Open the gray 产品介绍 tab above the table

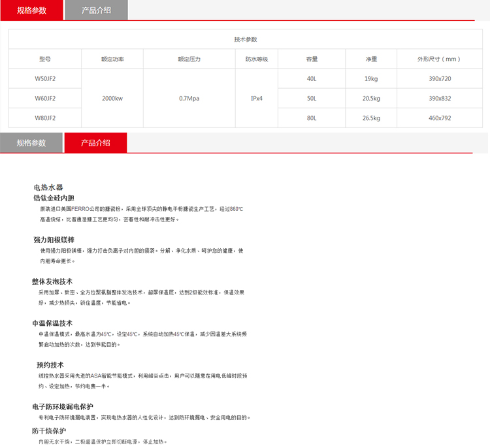[x=96, y=10]
